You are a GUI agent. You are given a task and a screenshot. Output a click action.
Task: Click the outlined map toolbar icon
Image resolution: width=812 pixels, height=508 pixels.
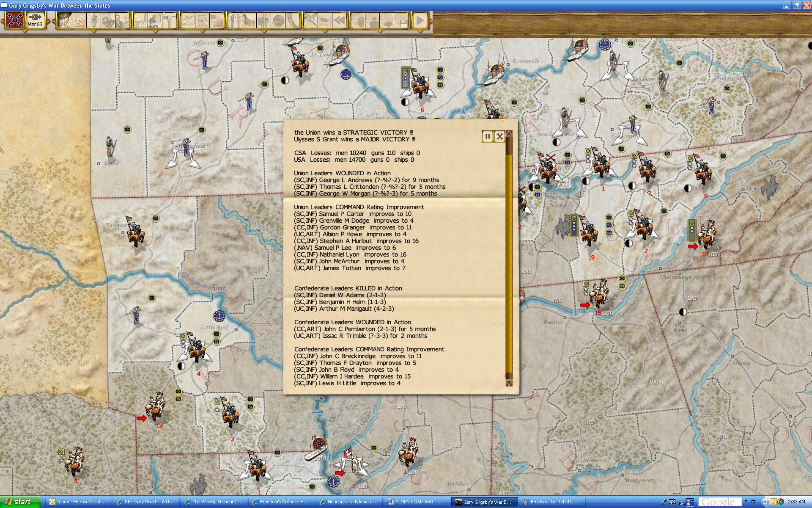[188, 20]
